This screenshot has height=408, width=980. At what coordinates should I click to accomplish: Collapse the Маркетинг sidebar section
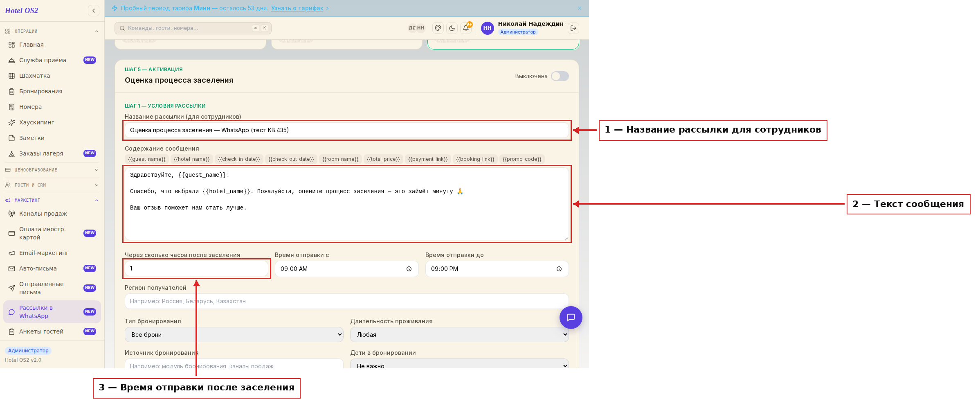52,200
